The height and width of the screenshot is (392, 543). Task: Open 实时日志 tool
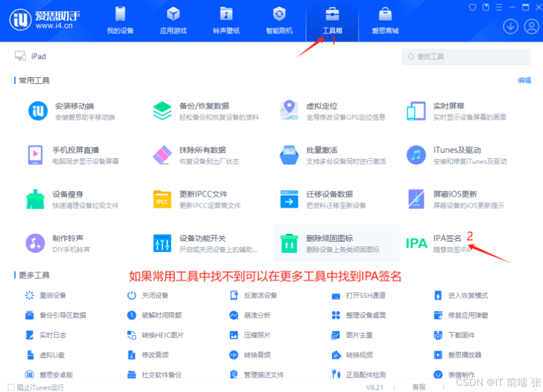(45, 335)
